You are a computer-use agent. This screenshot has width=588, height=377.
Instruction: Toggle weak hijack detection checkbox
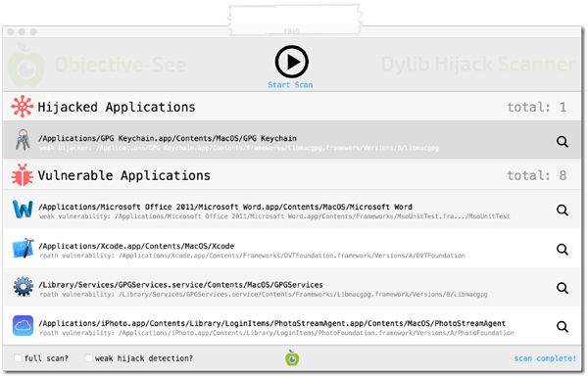coord(89,358)
